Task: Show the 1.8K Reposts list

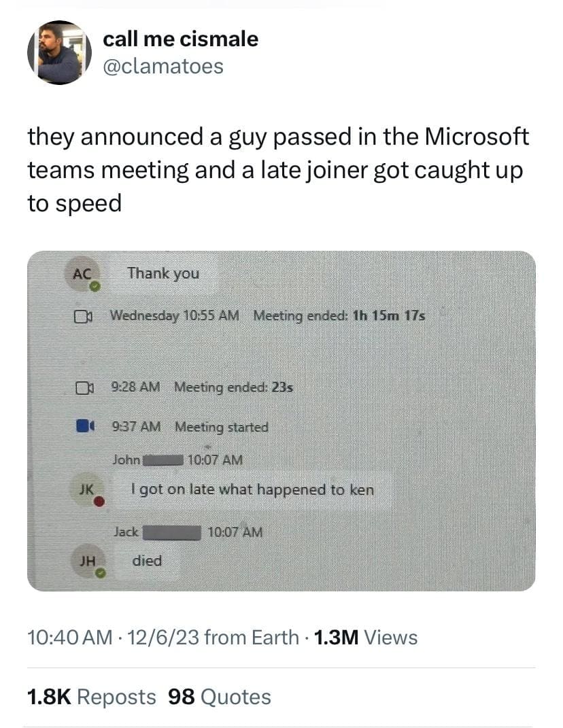Action: [92, 697]
